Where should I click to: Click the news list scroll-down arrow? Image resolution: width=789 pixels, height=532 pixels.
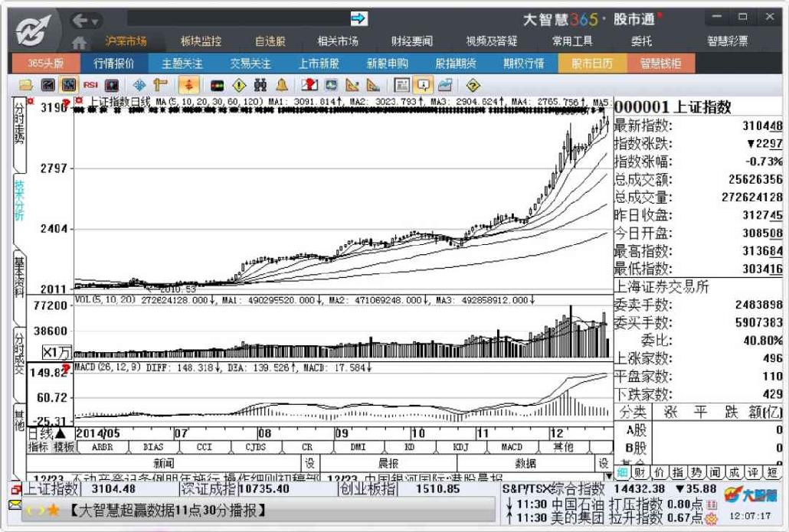coord(608,475)
